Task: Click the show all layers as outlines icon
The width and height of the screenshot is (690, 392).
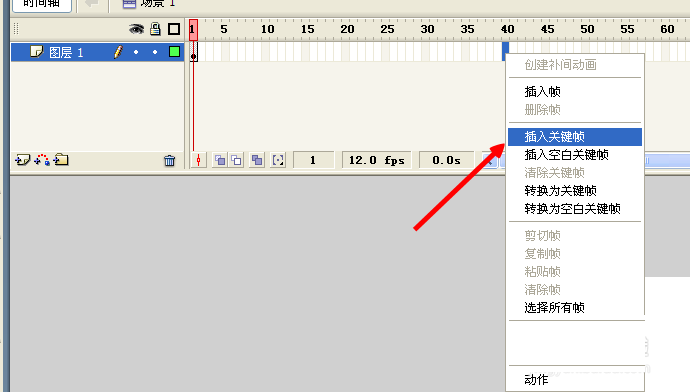Action: [174, 29]
